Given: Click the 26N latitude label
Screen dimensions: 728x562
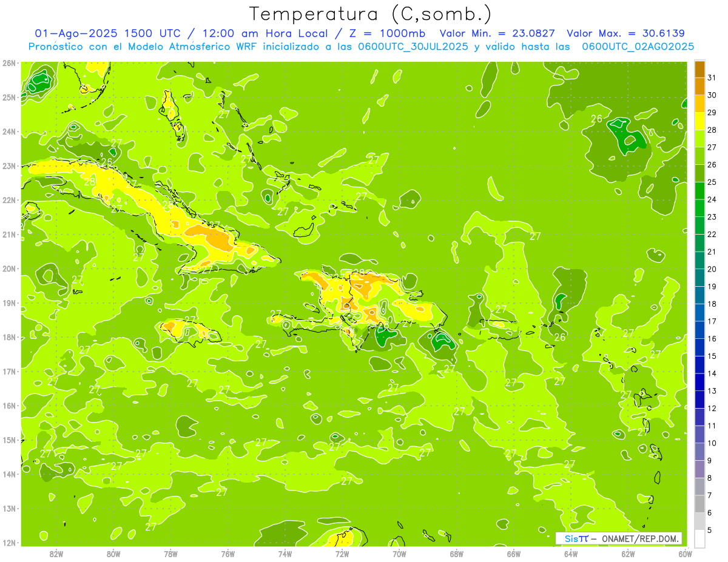Looking at the screenshot, I should (8, 63).
